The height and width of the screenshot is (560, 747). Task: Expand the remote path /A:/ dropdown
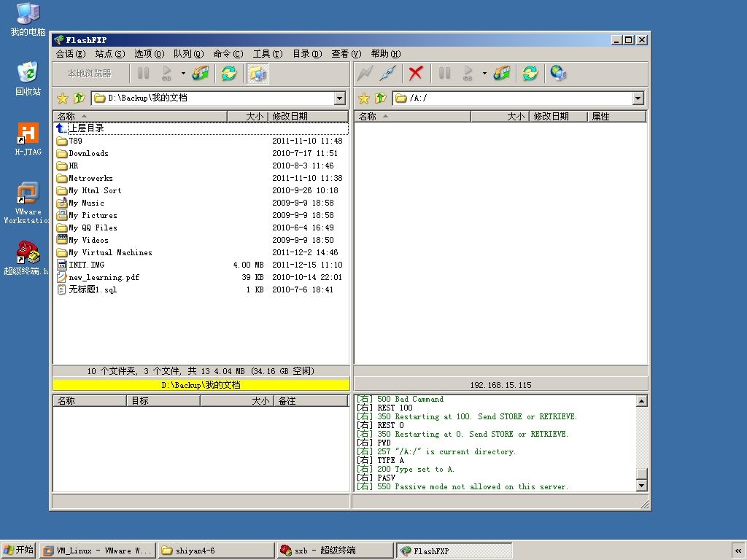638,98
